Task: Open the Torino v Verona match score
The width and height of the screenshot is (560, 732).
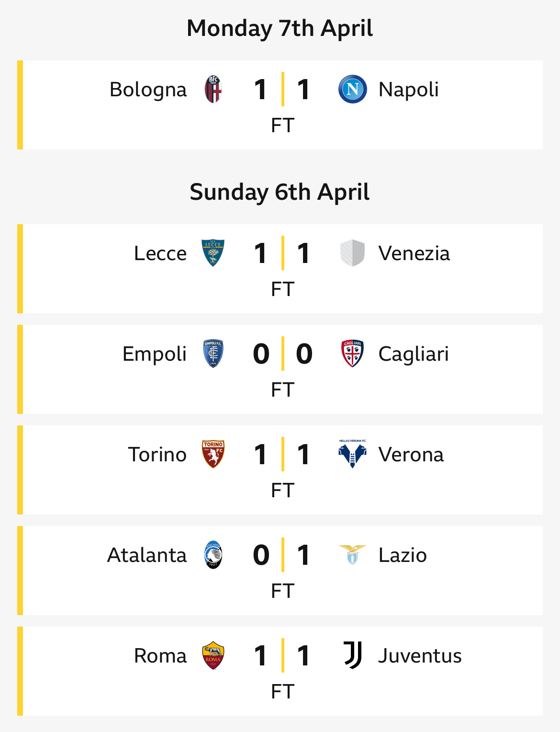Action: click(283, 454)
